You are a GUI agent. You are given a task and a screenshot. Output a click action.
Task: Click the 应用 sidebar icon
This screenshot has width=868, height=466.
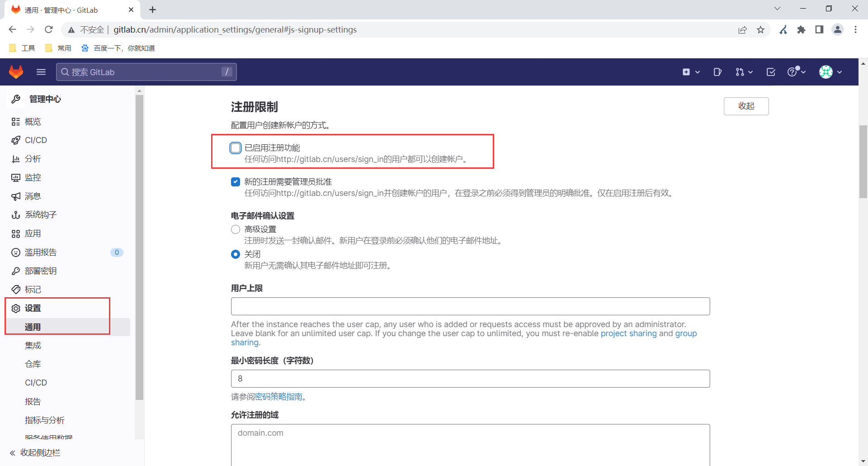[16, 234]
